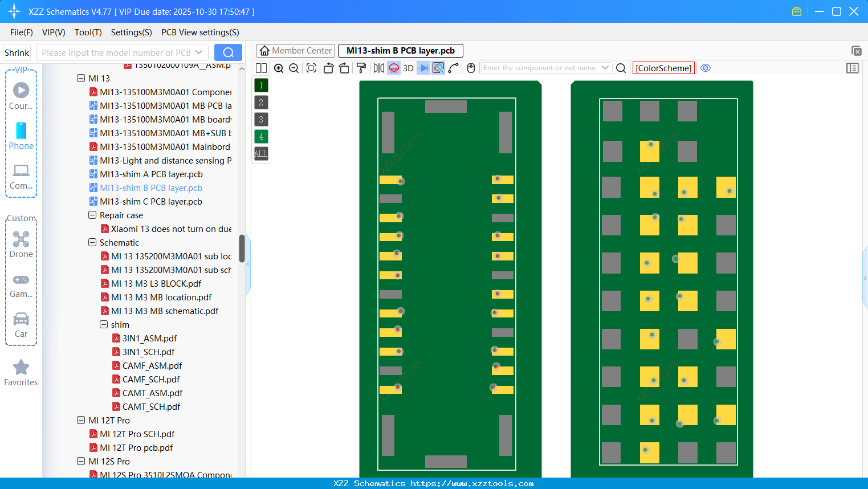The image size is (868, 489).
Task: Collapse the shim folder
Action: [104, 324]
